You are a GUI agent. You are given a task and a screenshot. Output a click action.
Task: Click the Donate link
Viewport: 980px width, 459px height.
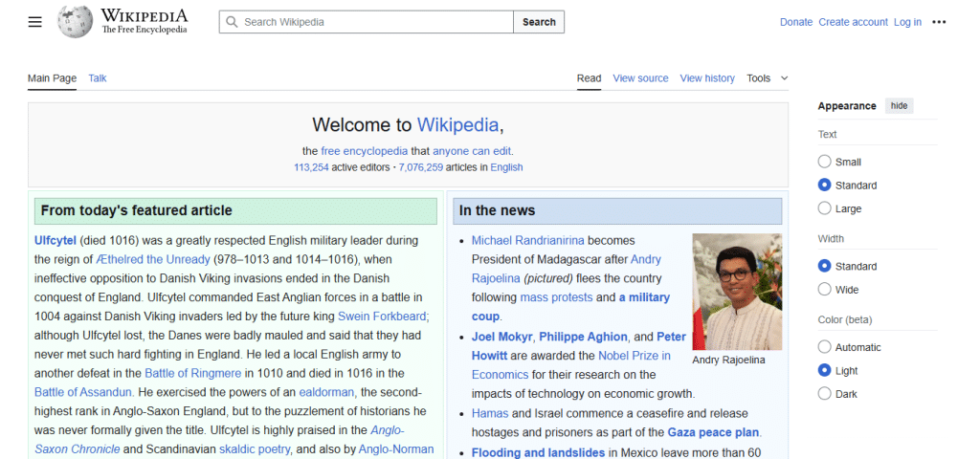click(796, 22)
